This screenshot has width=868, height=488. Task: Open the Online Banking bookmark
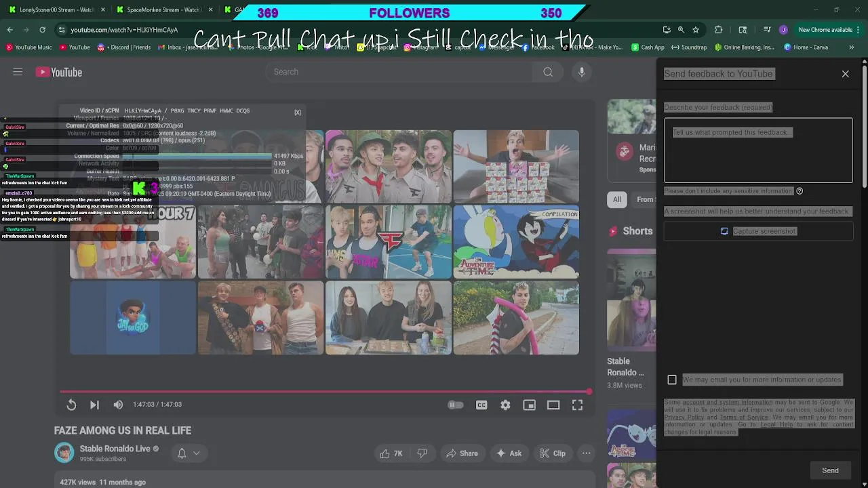tap(744, 47)
